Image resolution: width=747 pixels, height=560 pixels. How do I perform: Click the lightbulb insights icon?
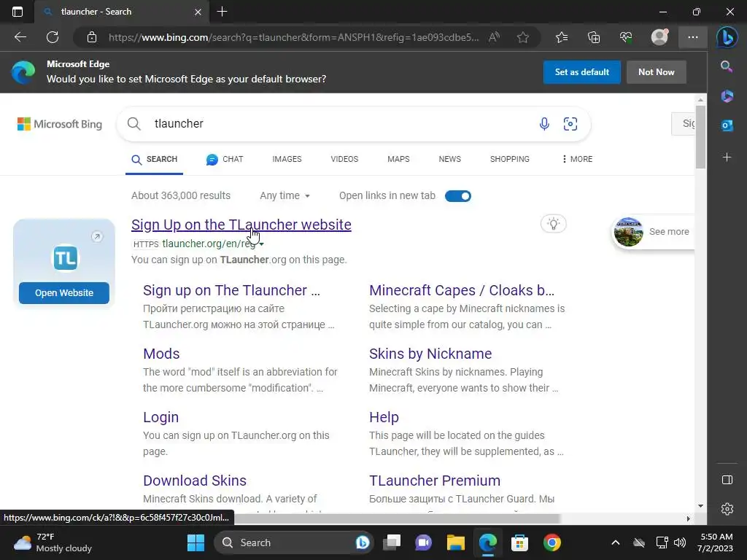point(553,224)
